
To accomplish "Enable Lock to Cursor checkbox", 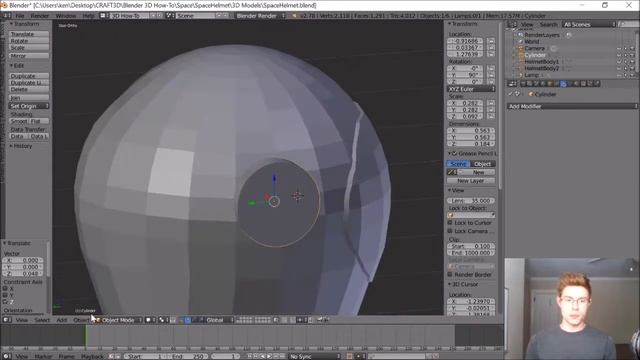I will [x=450, y=223].
